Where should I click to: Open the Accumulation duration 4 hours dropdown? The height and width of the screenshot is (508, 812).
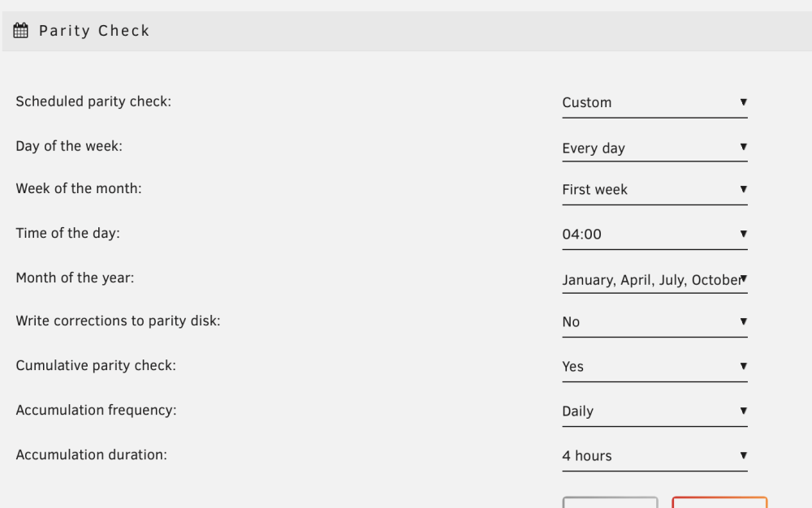click(x=654, y=456)
